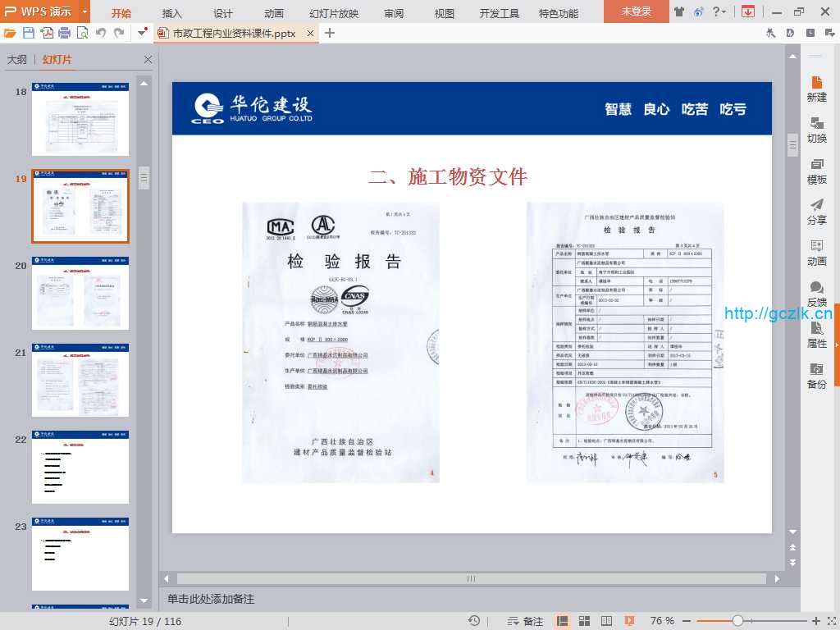
Task: Toggle the 备注 notes pane in status bar
Action: click(525, 621)
